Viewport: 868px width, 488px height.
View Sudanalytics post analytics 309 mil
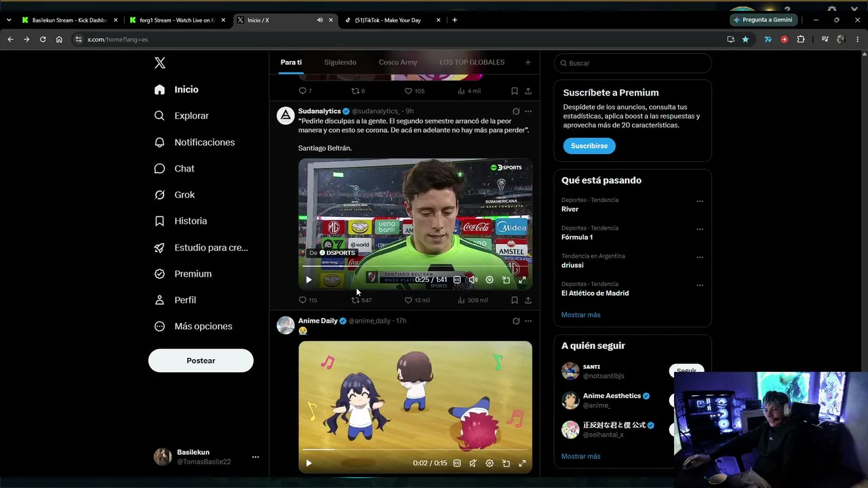coord(473,300)
